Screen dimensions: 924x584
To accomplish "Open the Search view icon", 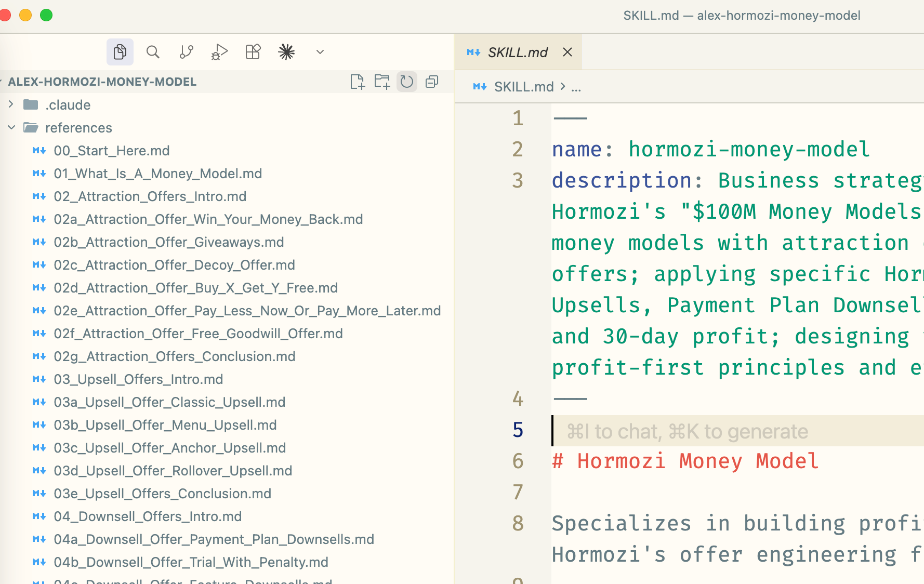I will coord(153,52).
